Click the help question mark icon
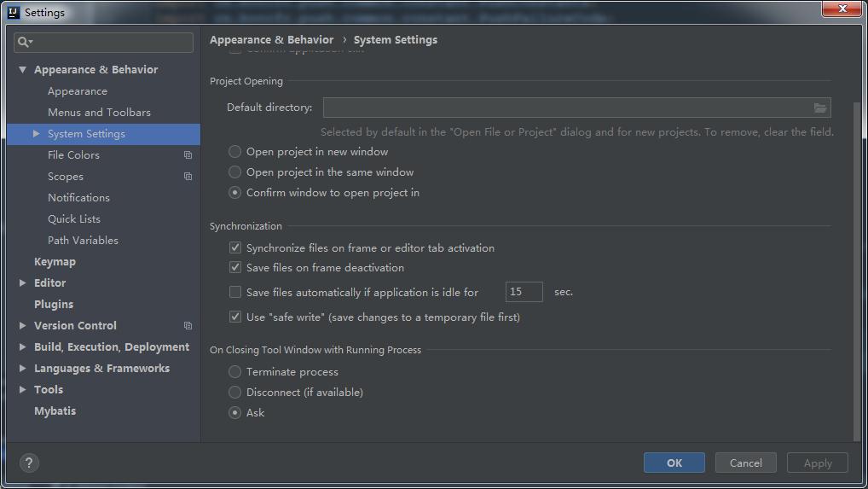Image resolution: width=868 pixels, height=489 pixels. pyautogui.click(x=29, y=463)
